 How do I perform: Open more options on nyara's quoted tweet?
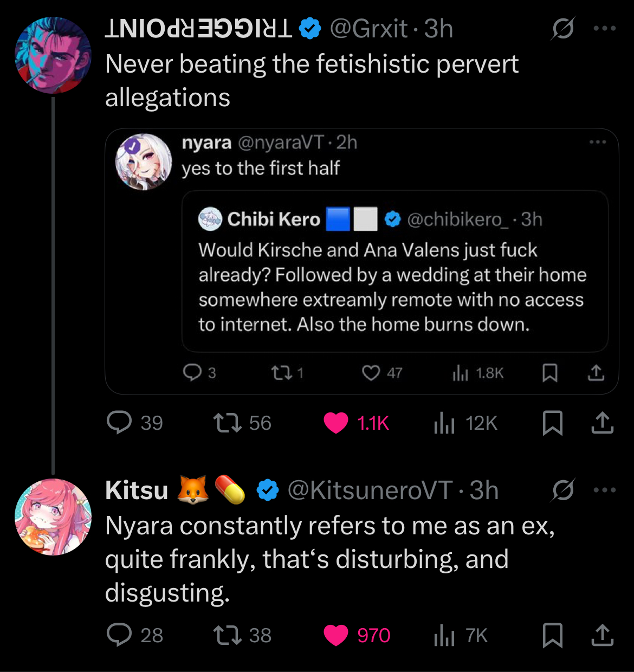597,142
